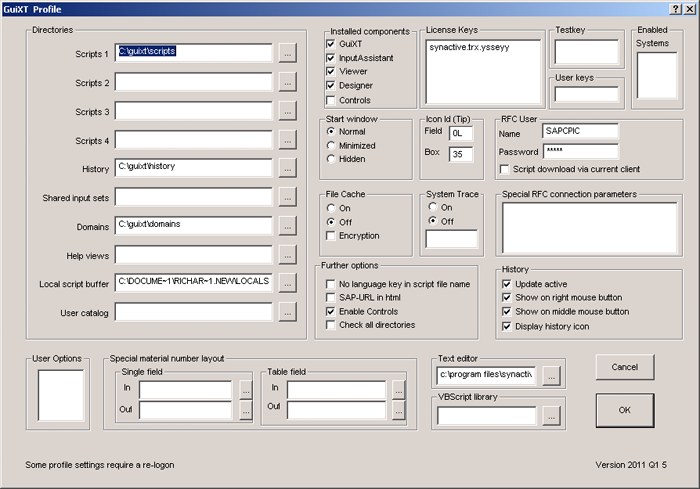Screen dimensions: 700x489
Task: Click the RFC User Password field
Action: click(581, 151)
